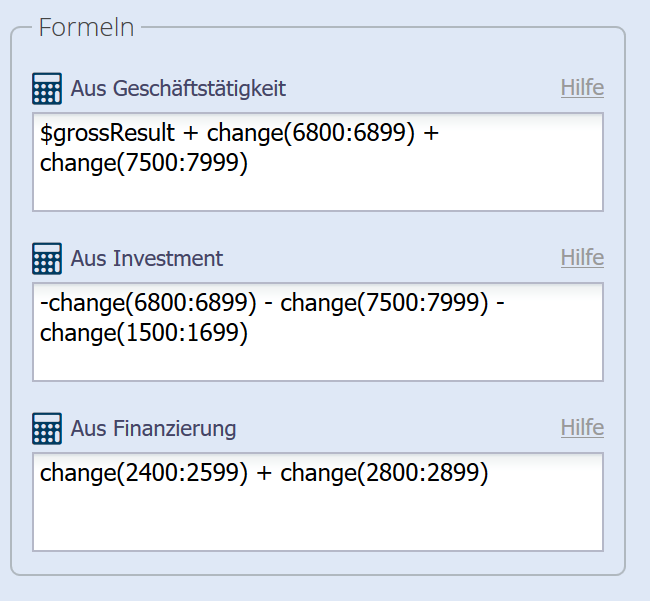Place cursor on change(6800:6899) in Geschäftstätigkeit formula

310,134
